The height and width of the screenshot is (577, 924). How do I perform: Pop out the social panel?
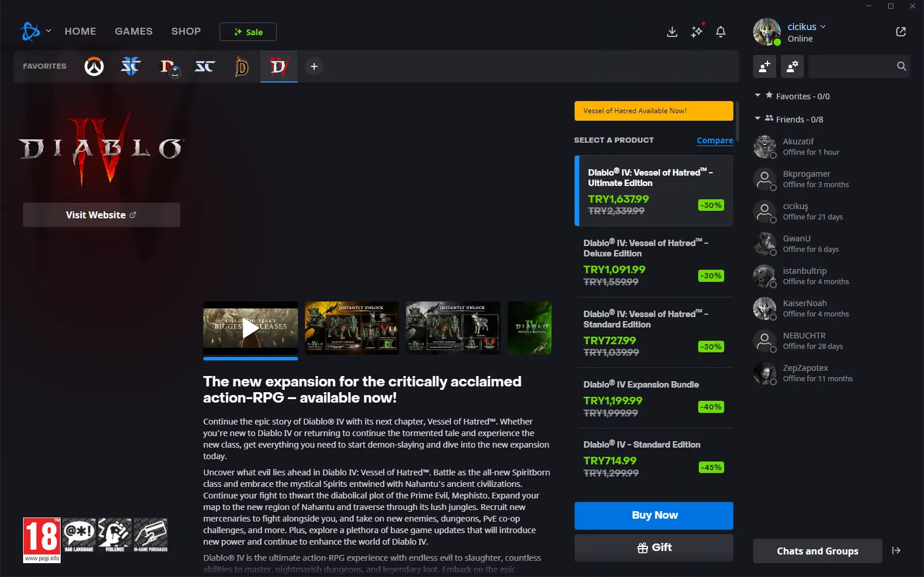click(901, 32)
